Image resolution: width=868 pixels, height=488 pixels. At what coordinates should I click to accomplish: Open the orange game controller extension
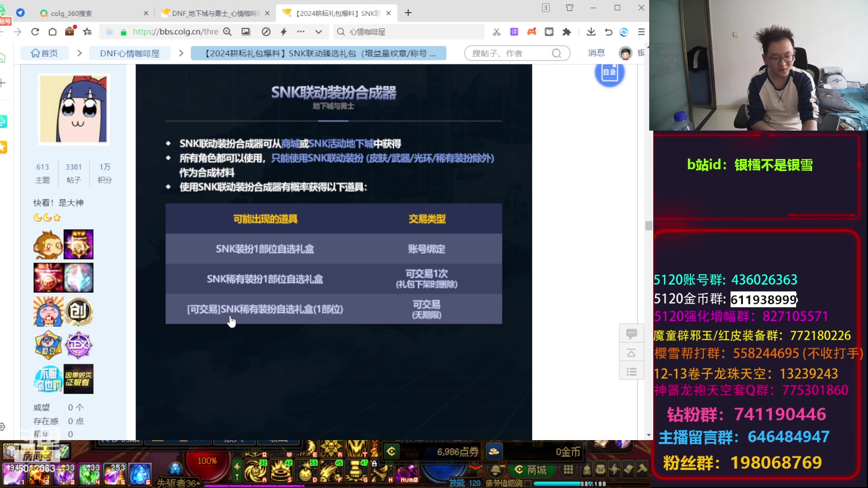pyautogui.click(x=532, y=32)
